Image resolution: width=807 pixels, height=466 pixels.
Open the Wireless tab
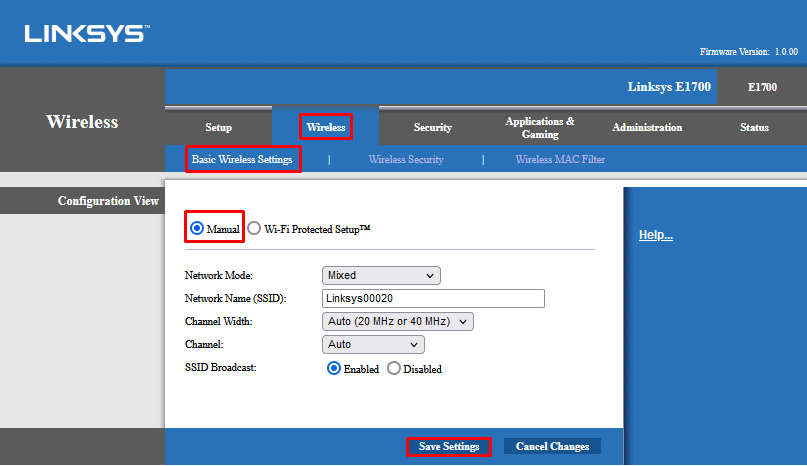(326, 127)
